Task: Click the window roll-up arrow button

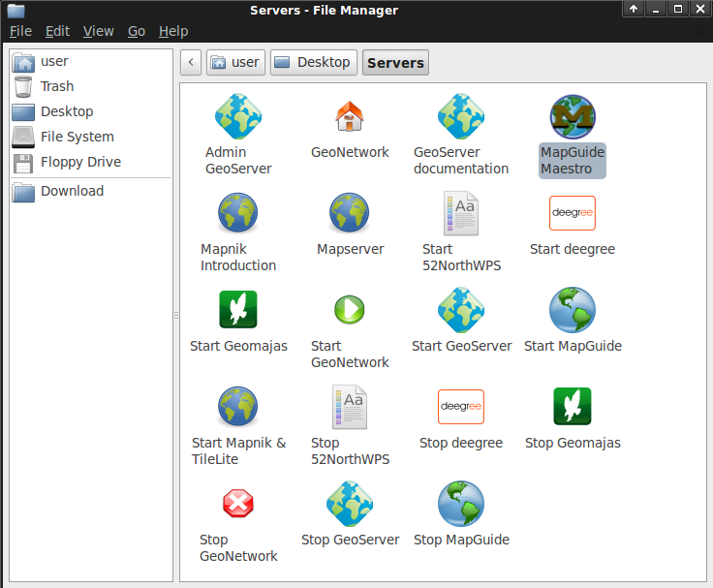Action: (x=633, y=9)
